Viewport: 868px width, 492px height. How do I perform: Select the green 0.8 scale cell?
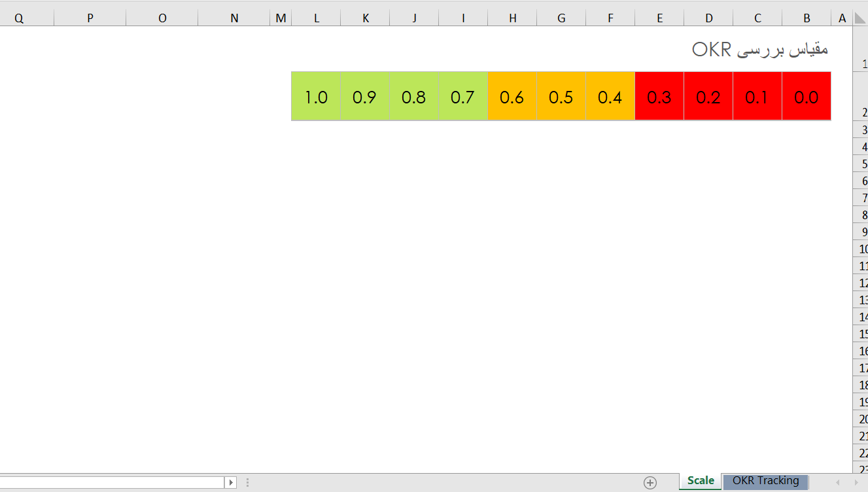[414, 96]
